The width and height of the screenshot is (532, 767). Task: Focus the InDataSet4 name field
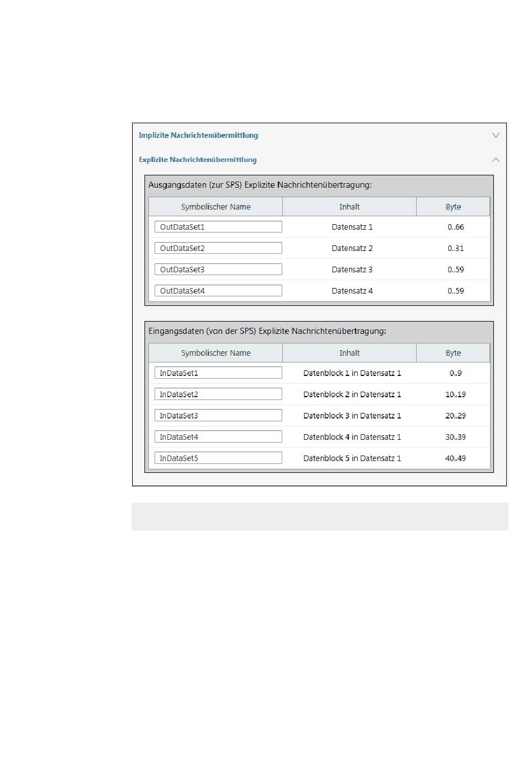click(218, 437)
